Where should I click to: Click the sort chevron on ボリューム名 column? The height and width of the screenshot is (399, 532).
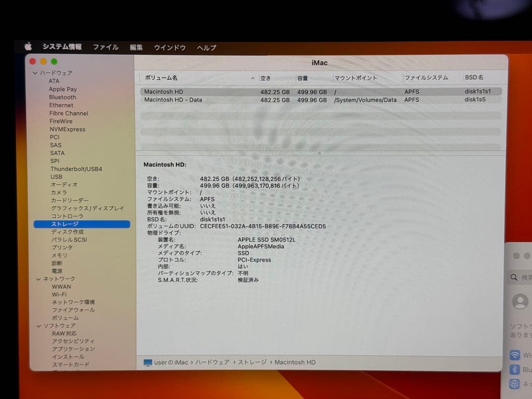(x=253, y=78)
